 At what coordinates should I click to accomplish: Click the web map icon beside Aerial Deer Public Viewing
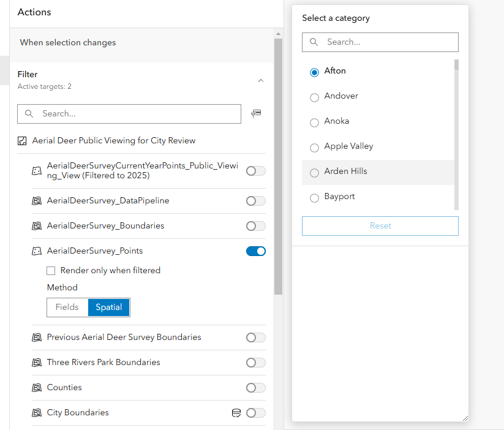coord(23,141)
